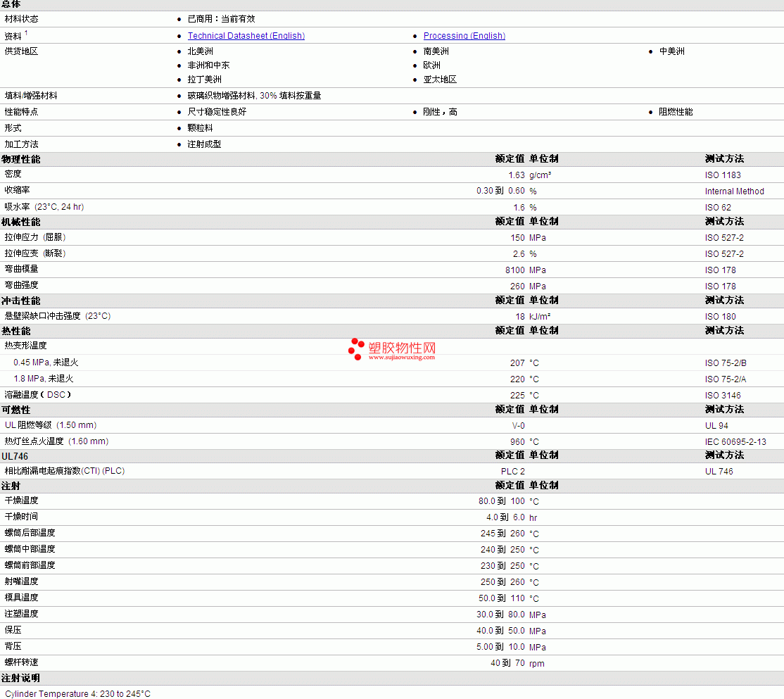The height and width of the screenshot is (699, 784).
Task: Click the 欧洲 region entry
Action: click(431, 65)
